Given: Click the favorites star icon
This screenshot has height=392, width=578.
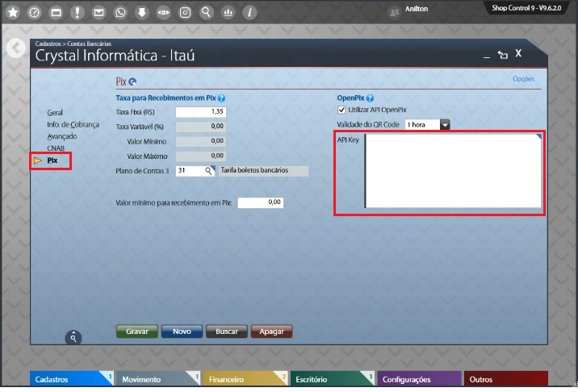Looking at the screenshot, I should [12, 13].
